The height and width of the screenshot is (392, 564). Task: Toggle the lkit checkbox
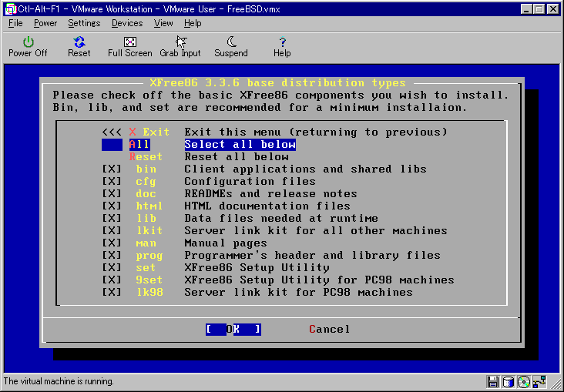[112, 230]
